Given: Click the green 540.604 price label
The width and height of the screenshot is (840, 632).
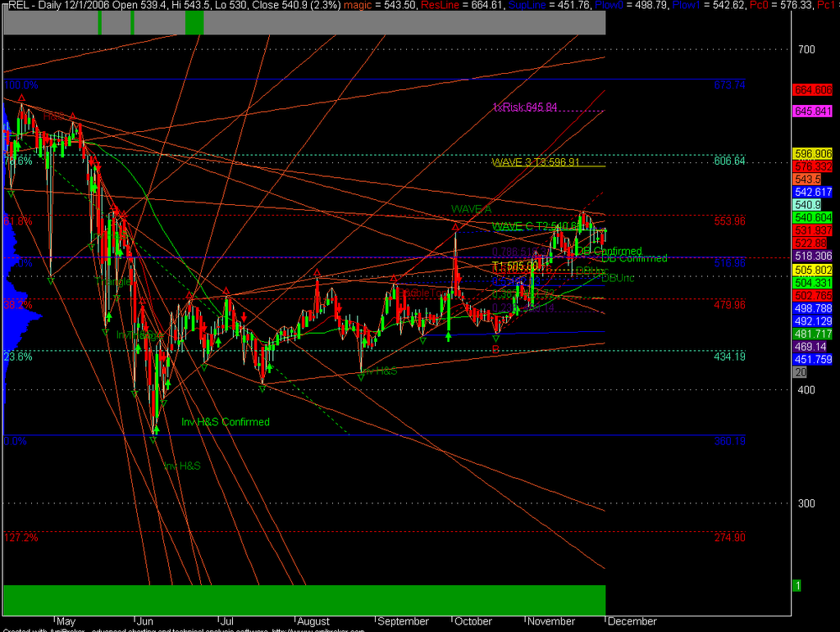Looking at the screenshot, I should (813, 218).
